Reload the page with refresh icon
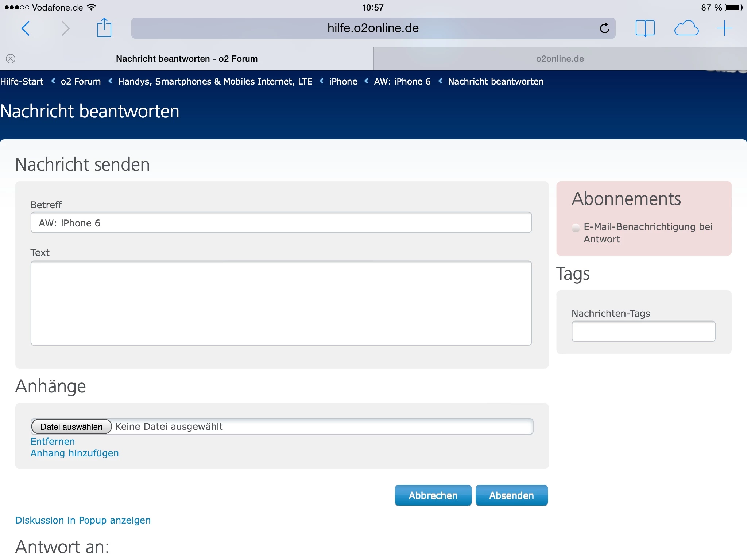Viewport: 747px width, 560px height. (x=604, y=28)
